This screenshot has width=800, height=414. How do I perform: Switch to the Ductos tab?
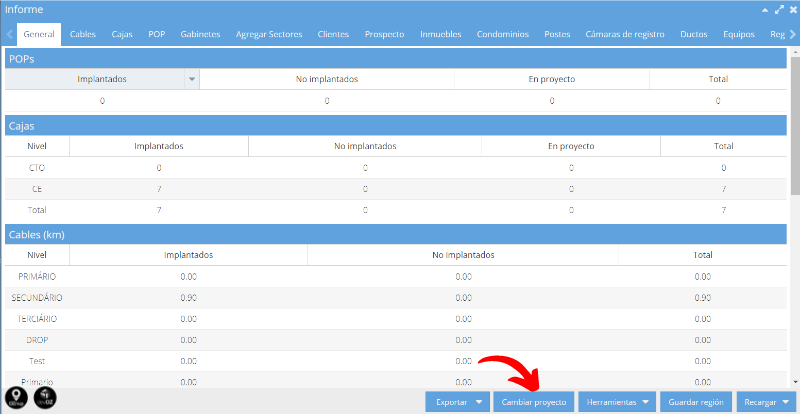coord(694,35)
